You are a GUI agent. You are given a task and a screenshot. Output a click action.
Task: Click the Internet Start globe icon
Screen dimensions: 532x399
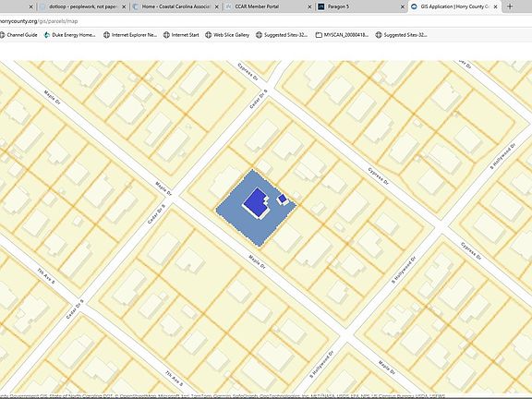point(166,35)
